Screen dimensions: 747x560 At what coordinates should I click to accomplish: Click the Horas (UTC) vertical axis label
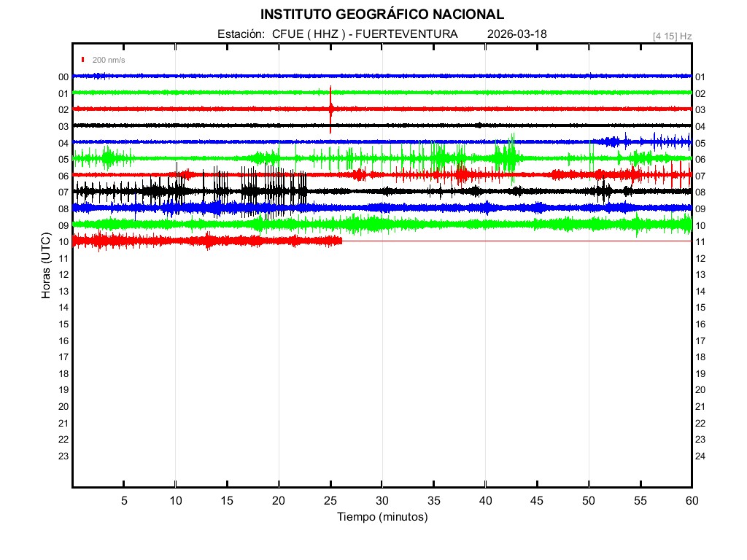pyautogui.click(x=46, y=266)
